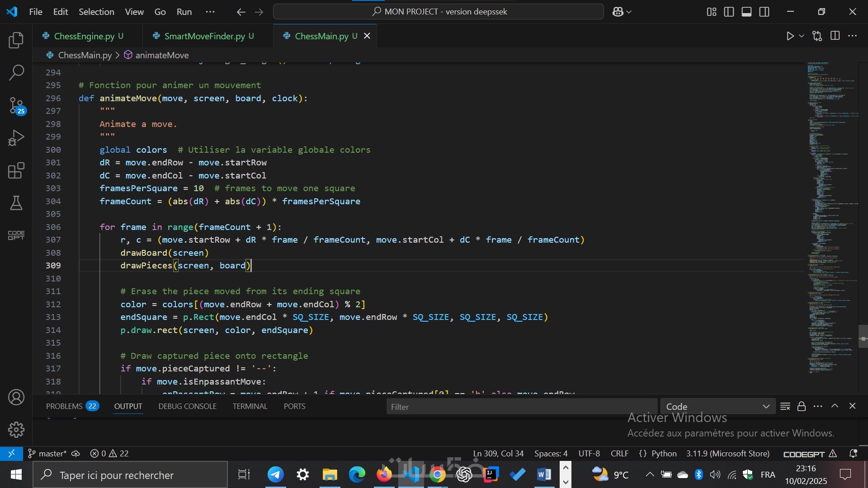
Task: Open the Explorer view in activity bar
Action: point(16,40)
